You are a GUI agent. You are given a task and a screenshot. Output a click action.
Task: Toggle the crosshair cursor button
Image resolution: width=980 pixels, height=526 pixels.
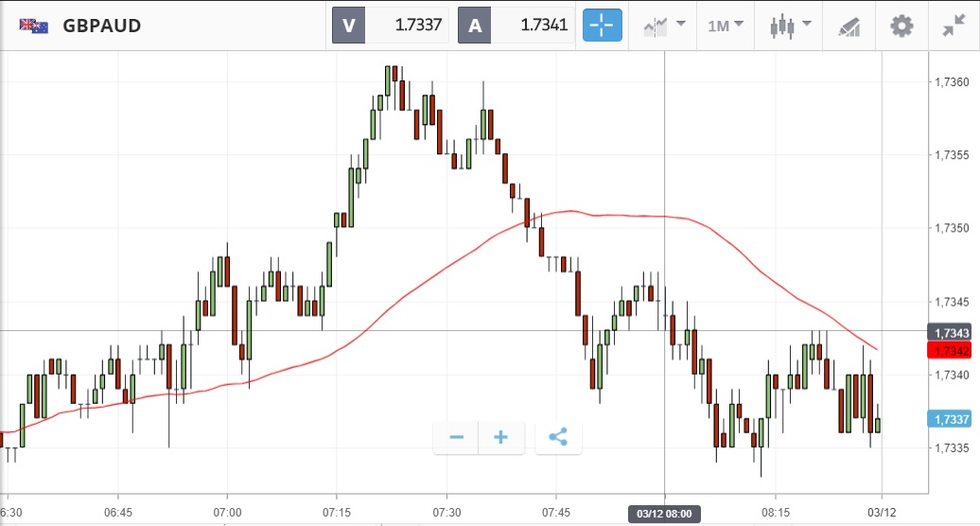pyautogui.click(x=603, y=26)
